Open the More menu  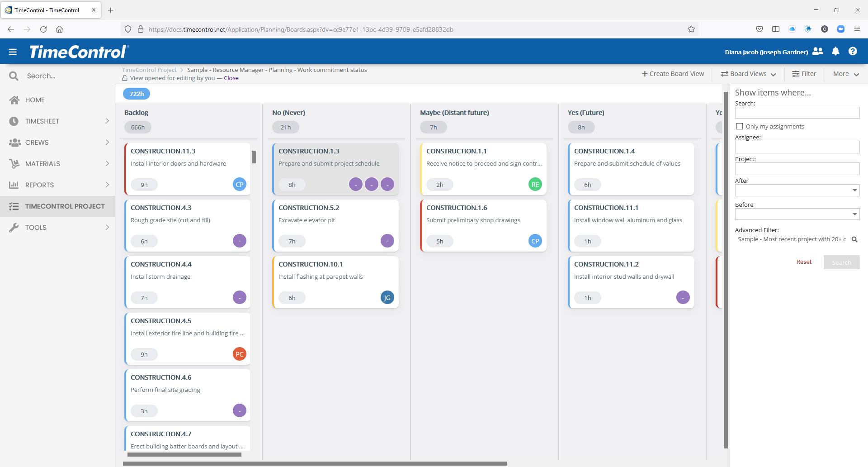pos(845,74)
